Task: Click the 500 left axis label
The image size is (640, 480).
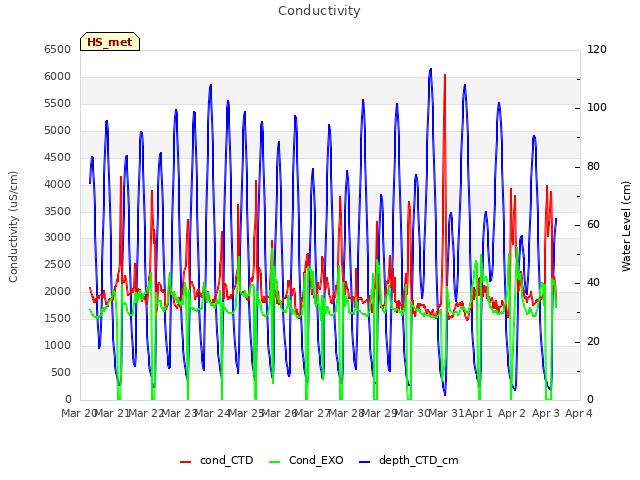Action: coord(61,372)
